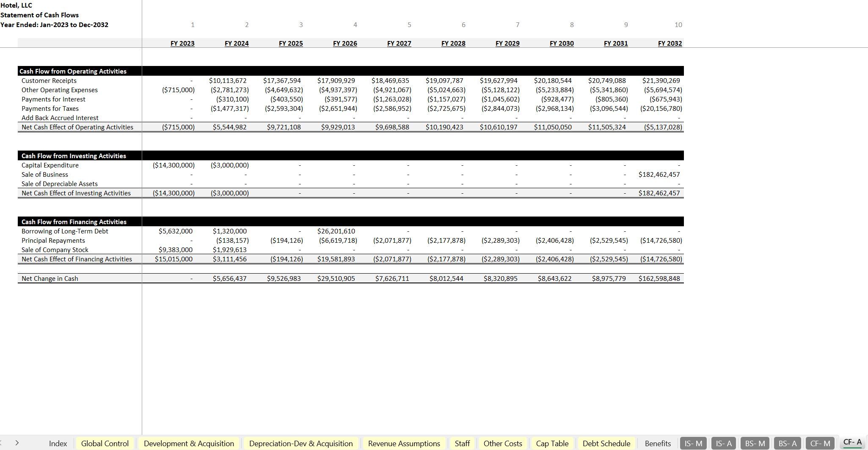This screenshot has width=868, height=450.
Task: Select the Sale of Depreciable Assets label
Action: click(59, 184)
